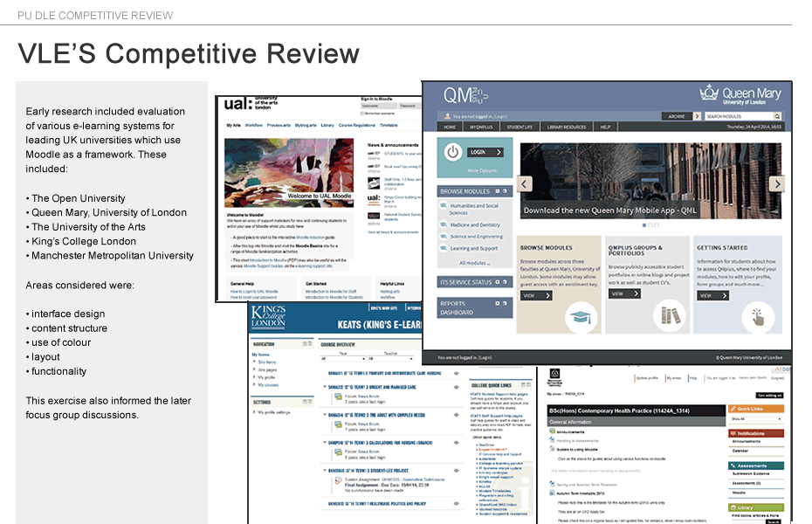
Task: Tick the Remember username checkbox on UAL
Action: (362, 114)
